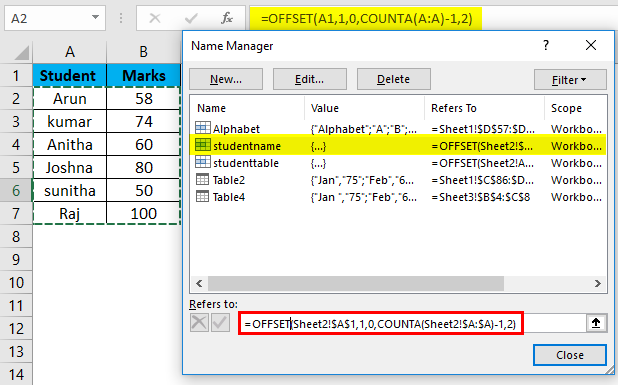The height and width of the screenshot is (385, 618).
Task: Click Table4 Refers To value Sheet3!$B$4:$C$8
Action: [480, 197]
